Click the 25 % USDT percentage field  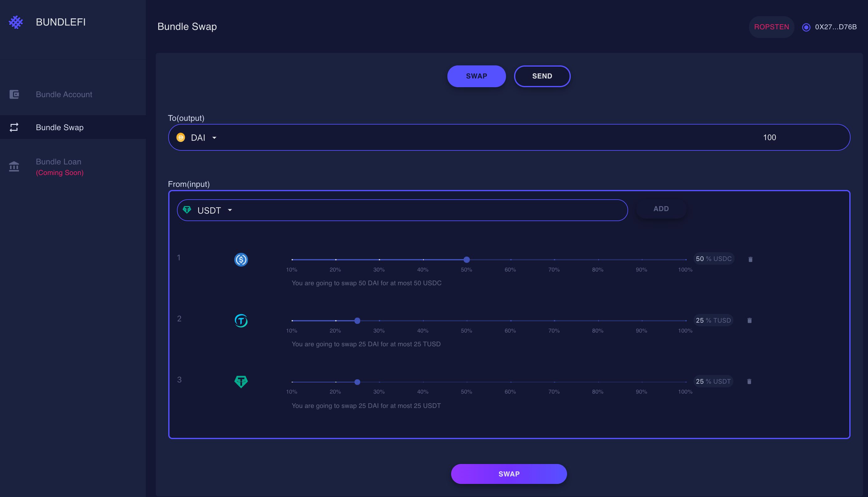click(x=713, y=381)
